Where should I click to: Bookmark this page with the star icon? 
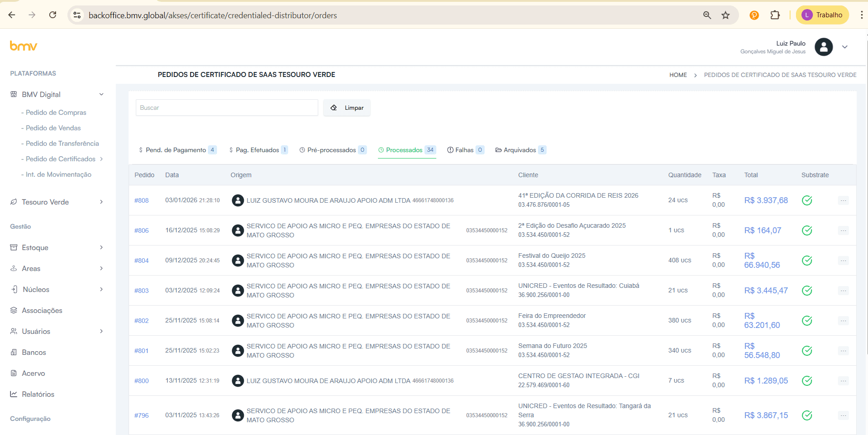tap(726, 15)
